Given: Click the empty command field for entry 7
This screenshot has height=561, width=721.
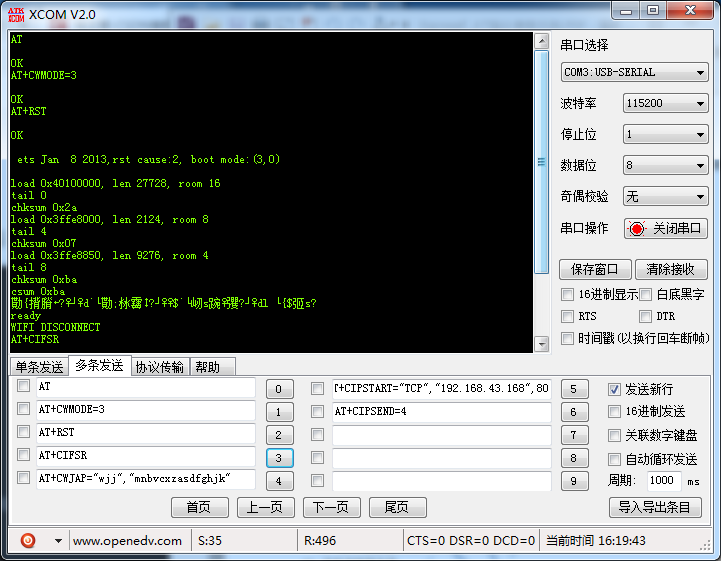Looking at the screenshot, I should [x=441, y=435].
